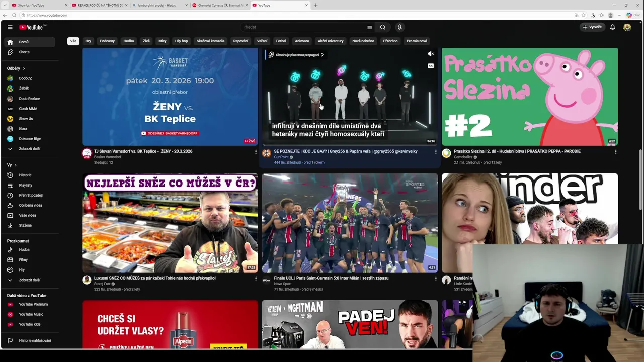Select the Pro vás nové chip
The width and height of the screenshot is (644, 362).
[x=417, y=41]
